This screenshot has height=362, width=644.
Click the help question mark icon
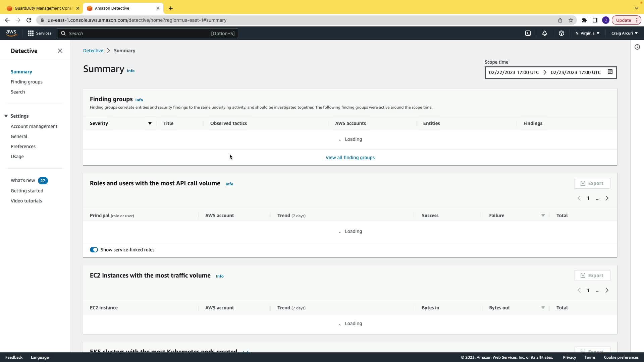(561, 33)
